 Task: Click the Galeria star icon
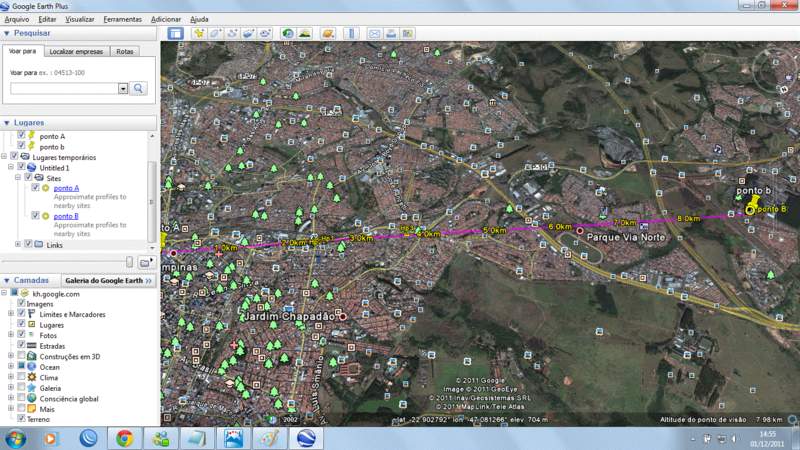pyautogui.click(x=32, y=388)
